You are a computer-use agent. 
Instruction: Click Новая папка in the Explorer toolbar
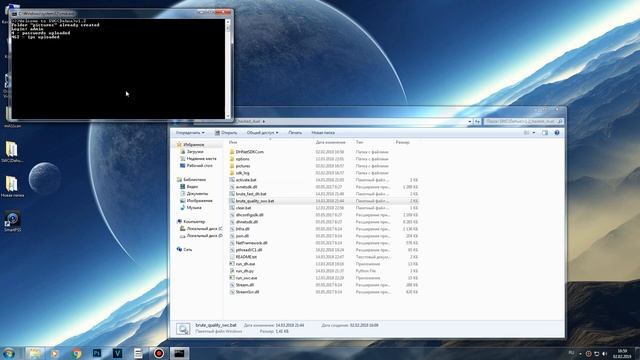323,133
